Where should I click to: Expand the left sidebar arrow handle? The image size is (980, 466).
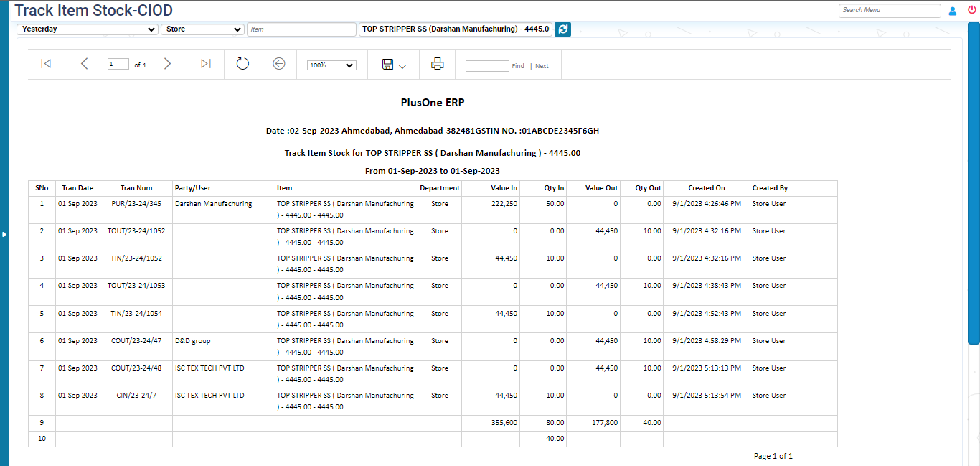[4, 234]
